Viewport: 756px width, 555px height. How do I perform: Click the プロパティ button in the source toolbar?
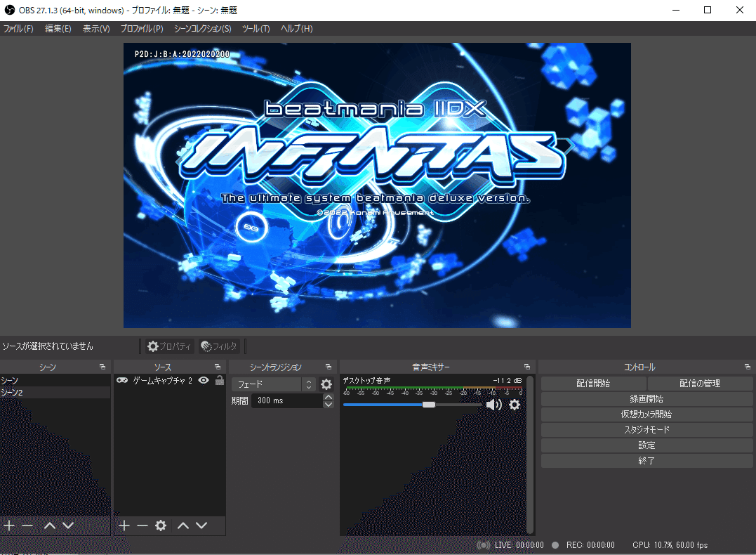point(169,346)
